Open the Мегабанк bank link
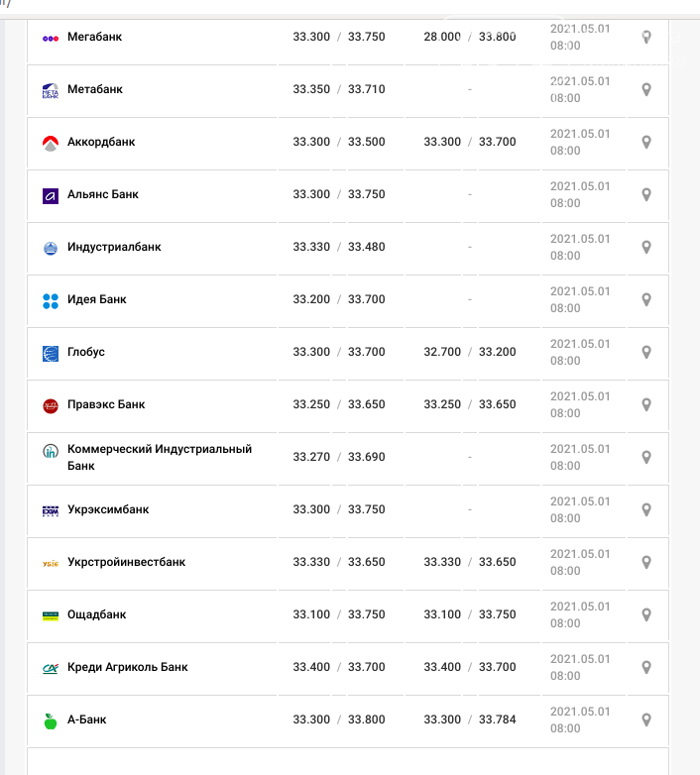The image size is (700, 775). point(94,37)
